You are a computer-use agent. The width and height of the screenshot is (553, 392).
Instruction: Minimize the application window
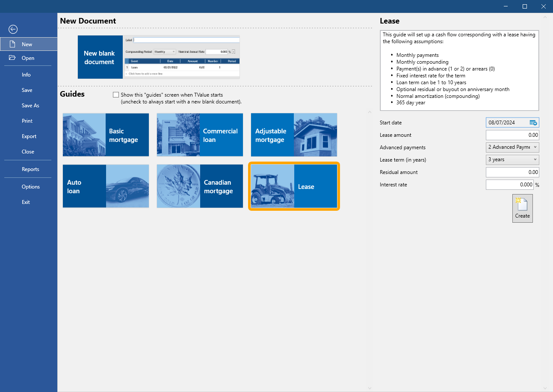click(x=506, y=6)
